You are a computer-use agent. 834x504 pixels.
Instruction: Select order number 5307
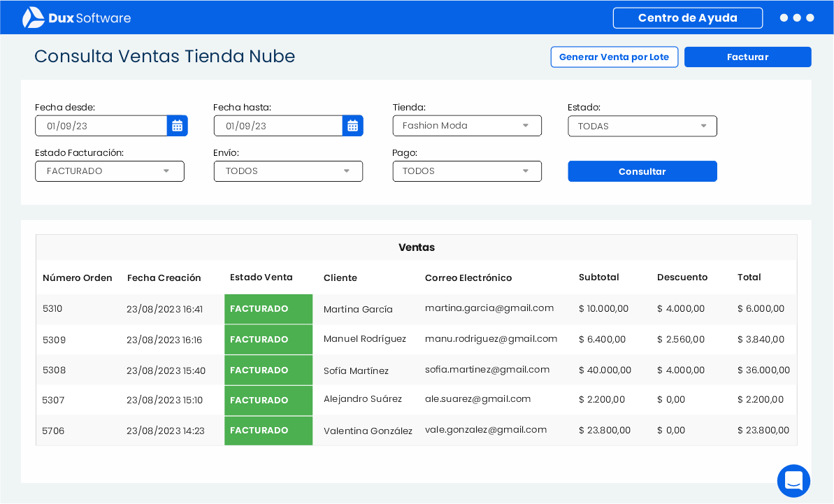[x=53, y=400]
